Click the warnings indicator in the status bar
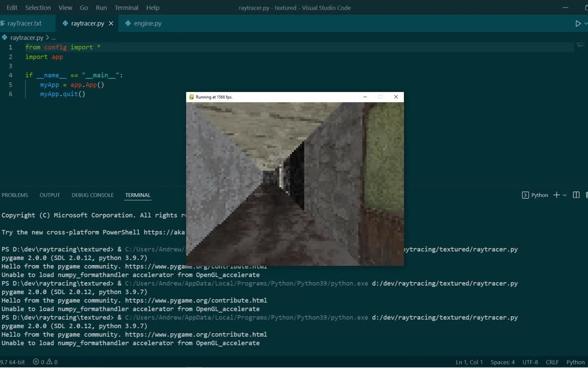588x368 pixels. (52, 362)
